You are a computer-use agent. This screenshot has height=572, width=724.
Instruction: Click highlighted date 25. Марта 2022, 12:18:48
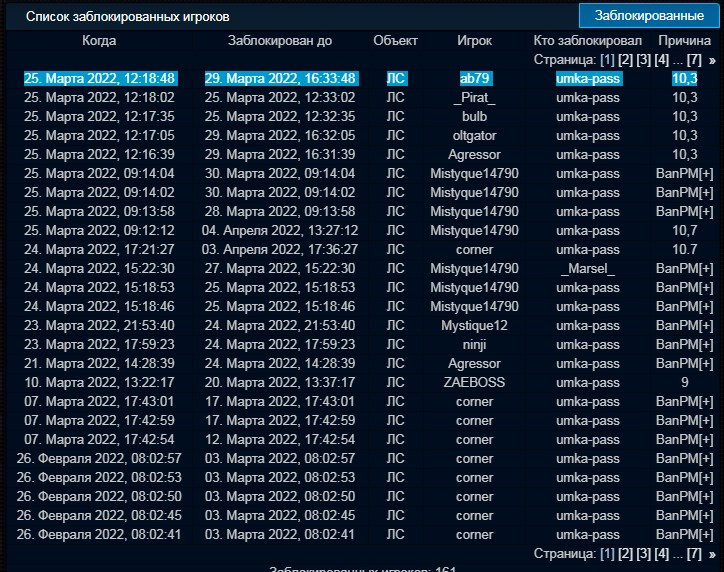tap(100, 78)
